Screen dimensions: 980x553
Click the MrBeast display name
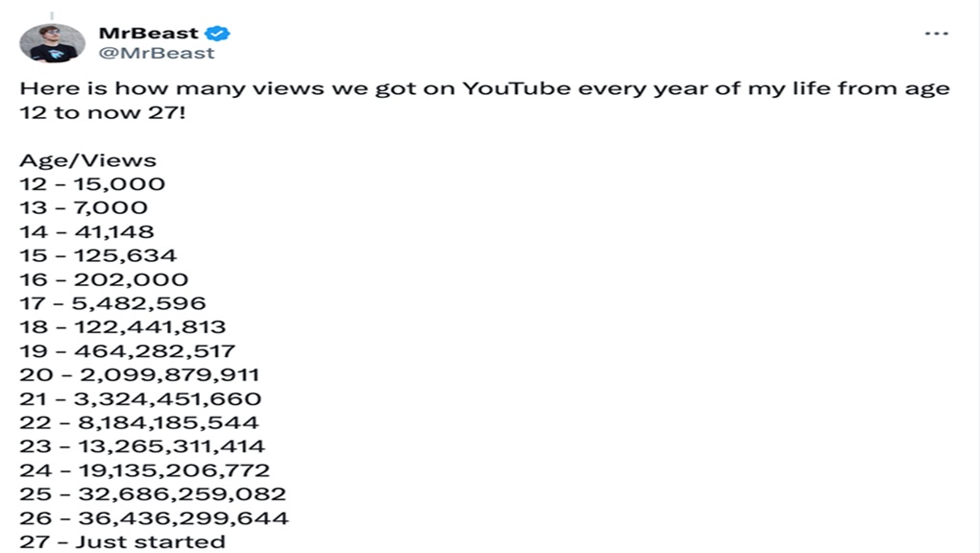pos(148,34)
